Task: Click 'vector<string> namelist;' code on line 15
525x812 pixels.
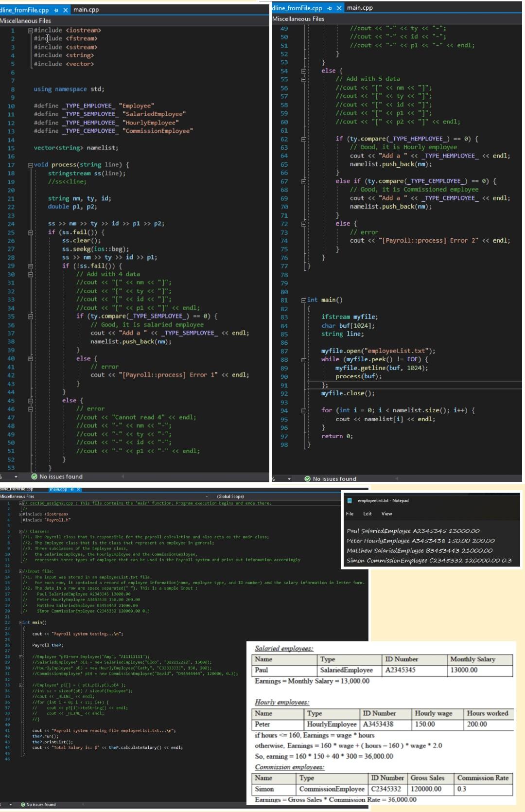Action: [x=76, y=148]
